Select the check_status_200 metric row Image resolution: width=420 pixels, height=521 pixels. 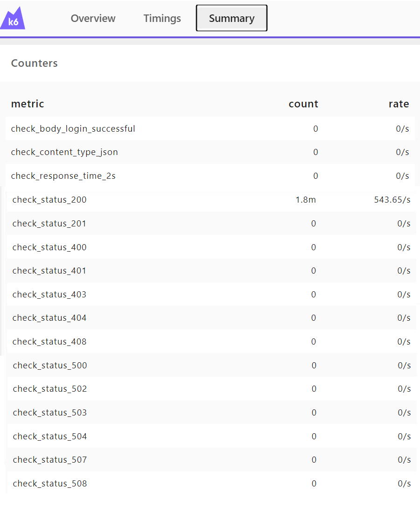pos(49,199)
